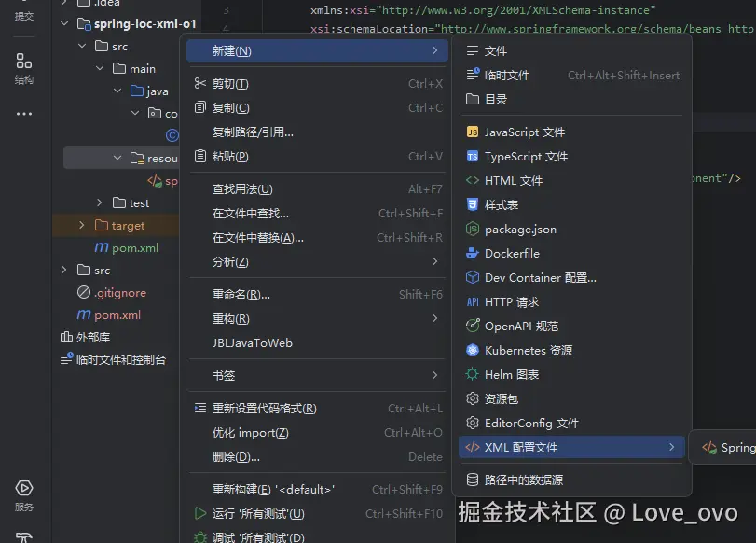Select Debug 'All Tests' (调试 所有测试)
Screen dimensions: 756x543
pos(317,536)
